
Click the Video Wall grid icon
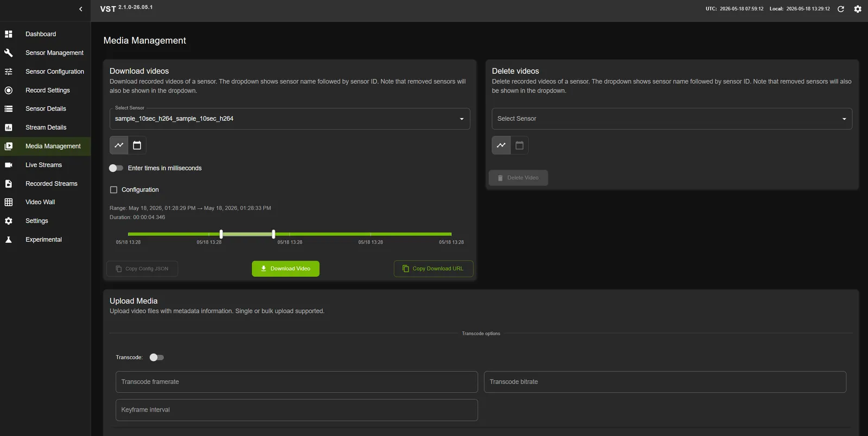(x=9, y=202)
